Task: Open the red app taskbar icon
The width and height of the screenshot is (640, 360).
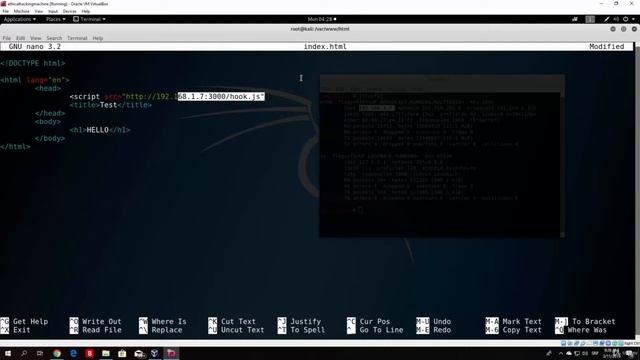Action: pos(90,353)
